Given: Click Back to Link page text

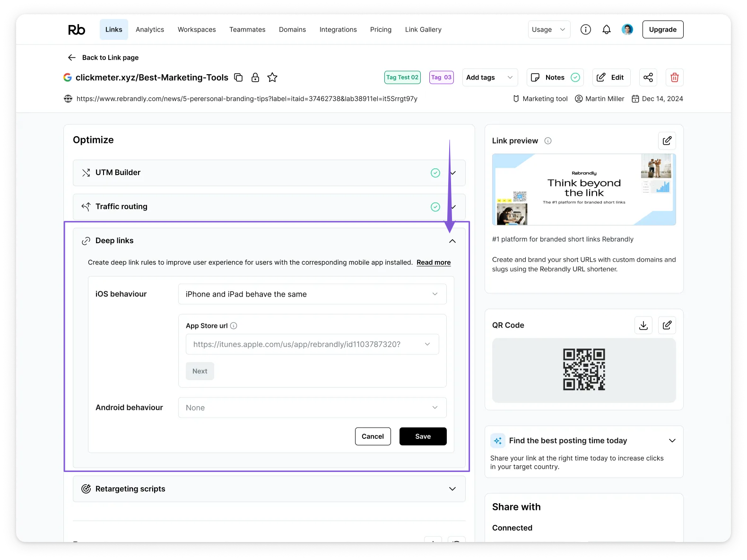Looking at the screenshot, I should (x=110, y=57).
